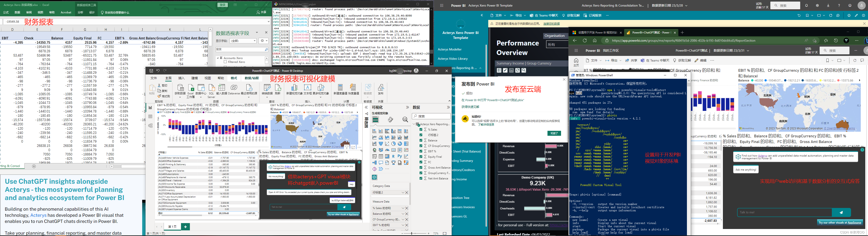Click Acterys Modeller in Power BI service sidebar
The width and height of the screenshot is (868, 236).
pos(450,49)
